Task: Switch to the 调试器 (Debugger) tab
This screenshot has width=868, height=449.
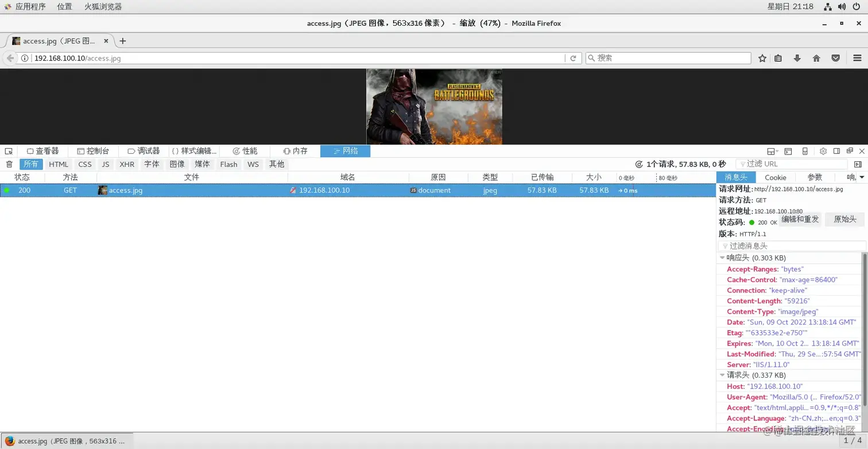Action: pyautogui.click(x=144, y=151)
